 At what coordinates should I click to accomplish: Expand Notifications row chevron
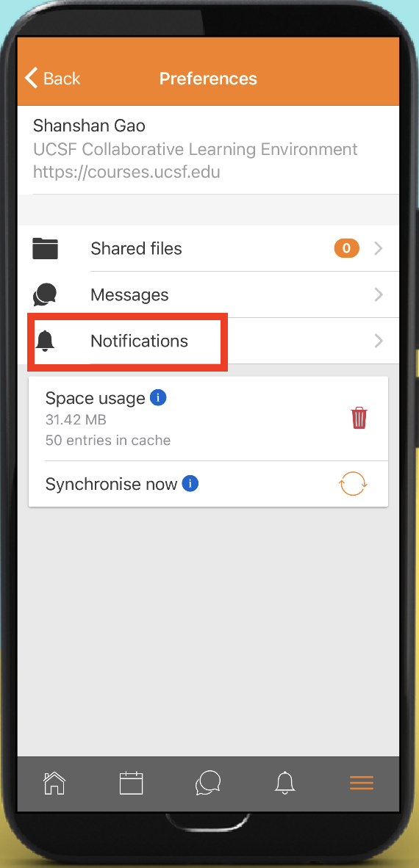379,341
